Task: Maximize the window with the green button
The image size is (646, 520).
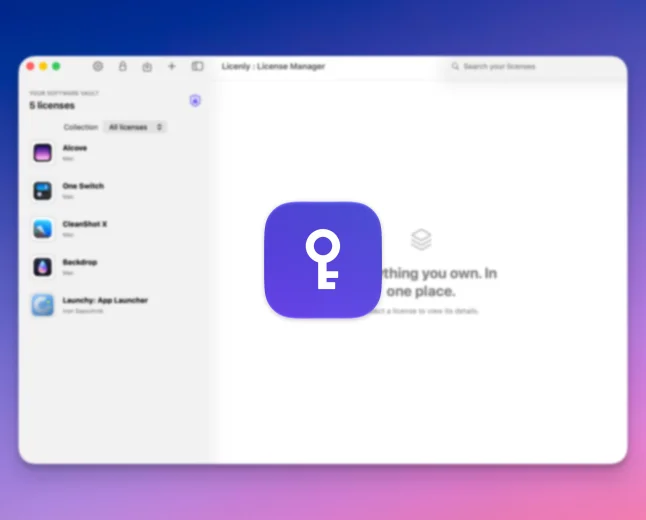Action: (x=56, y=66)
